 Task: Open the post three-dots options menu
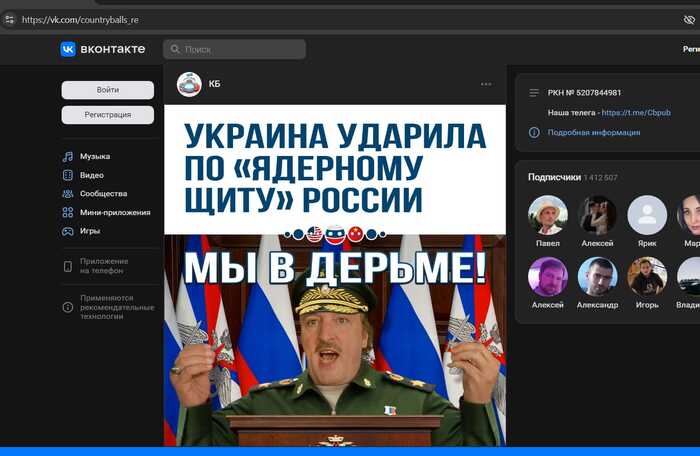coord(486,84)
